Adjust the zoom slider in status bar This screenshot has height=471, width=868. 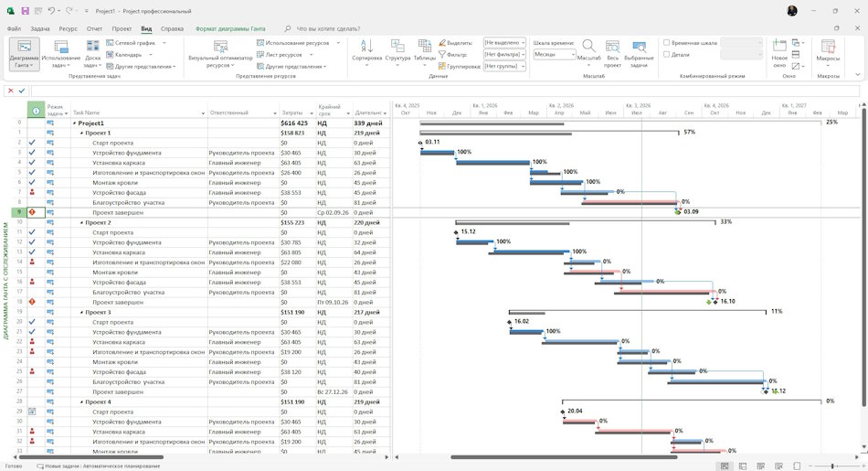click(832, 466)
